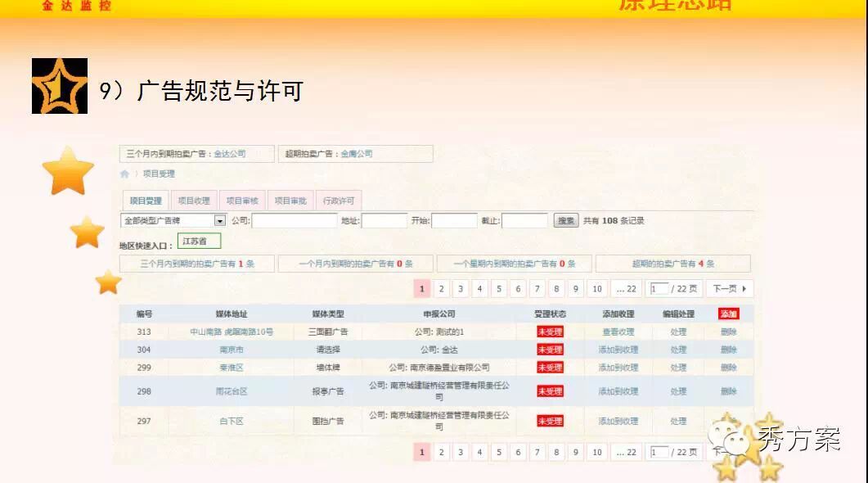
Task: Open the 白下区 address link
Action: click(x=232, y=421)
